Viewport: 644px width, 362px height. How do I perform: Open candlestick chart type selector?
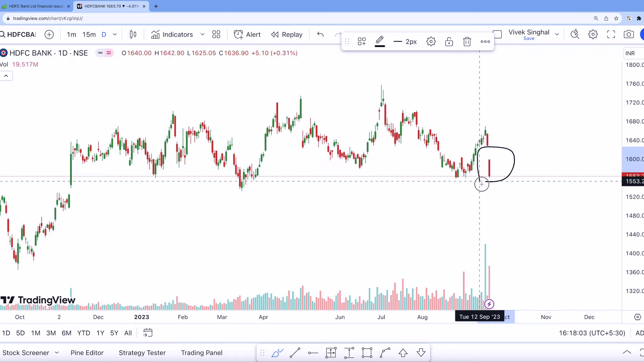tap(133, 35)
